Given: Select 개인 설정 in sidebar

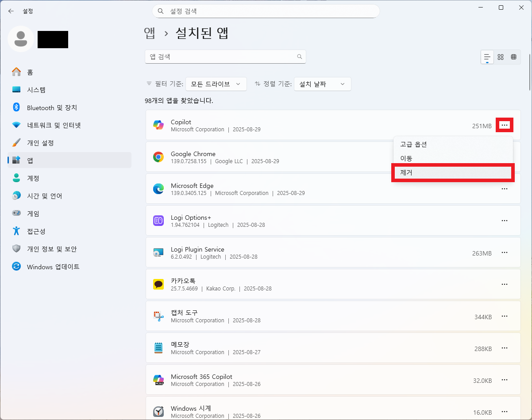Looking at the screenshot, I should 69,143.
